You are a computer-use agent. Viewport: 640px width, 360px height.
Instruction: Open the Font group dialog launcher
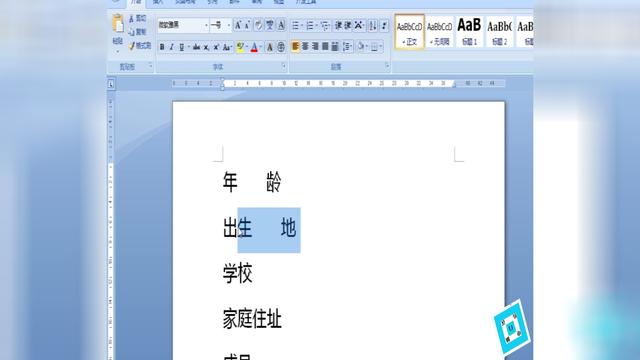coord(284,66)
